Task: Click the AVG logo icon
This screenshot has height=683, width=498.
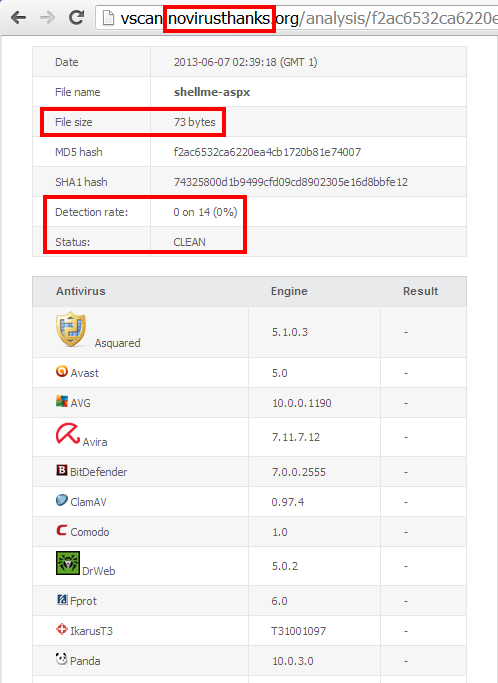Action: pos(62,401)
